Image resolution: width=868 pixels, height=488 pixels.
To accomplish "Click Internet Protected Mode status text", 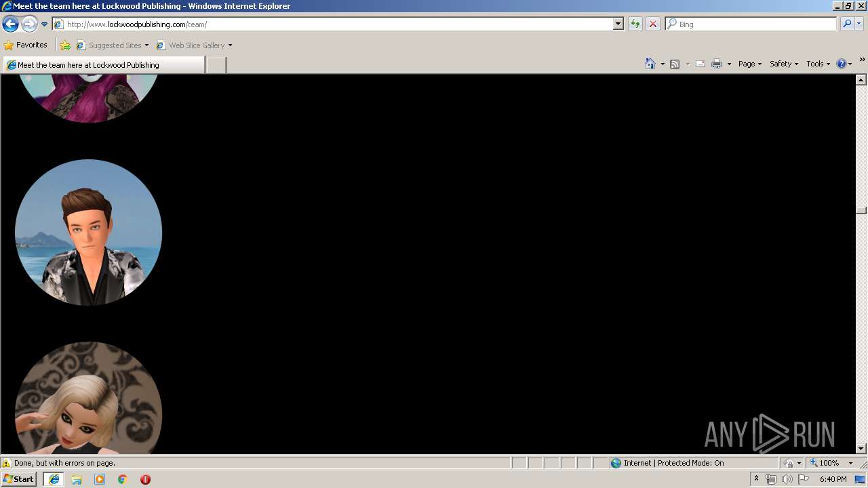I will click(x=673, y=463).
